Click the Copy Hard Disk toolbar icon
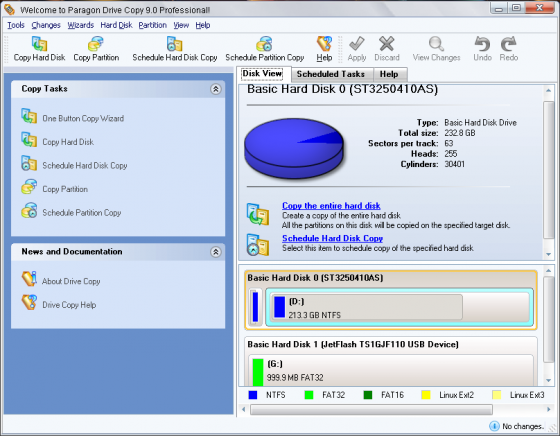Image resolution: width=560 pixels, height=436 pixels. 39,49
